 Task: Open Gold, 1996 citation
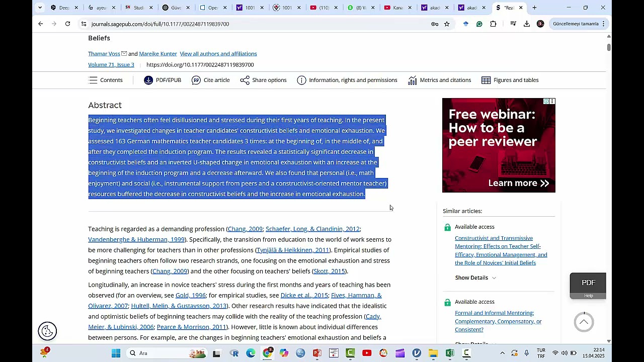coord(191,295)
